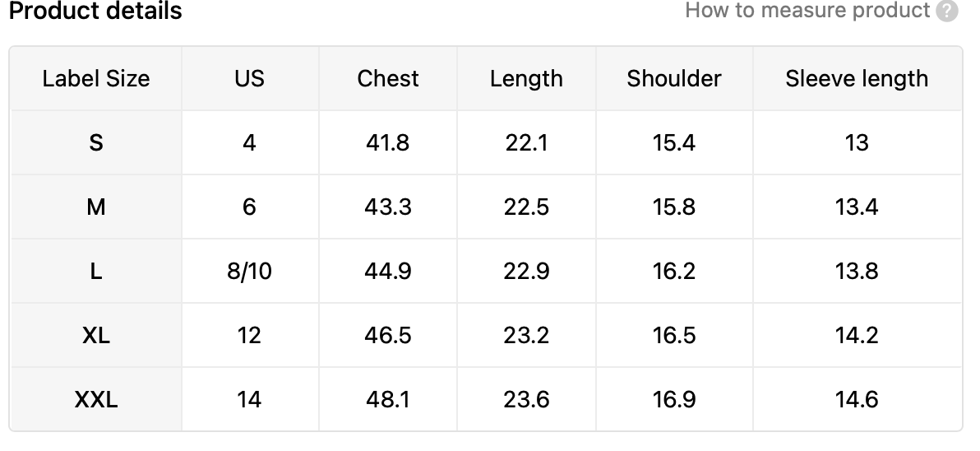Select the Label Size column header
Screen dimensions: 980x451
coord(96,79)
